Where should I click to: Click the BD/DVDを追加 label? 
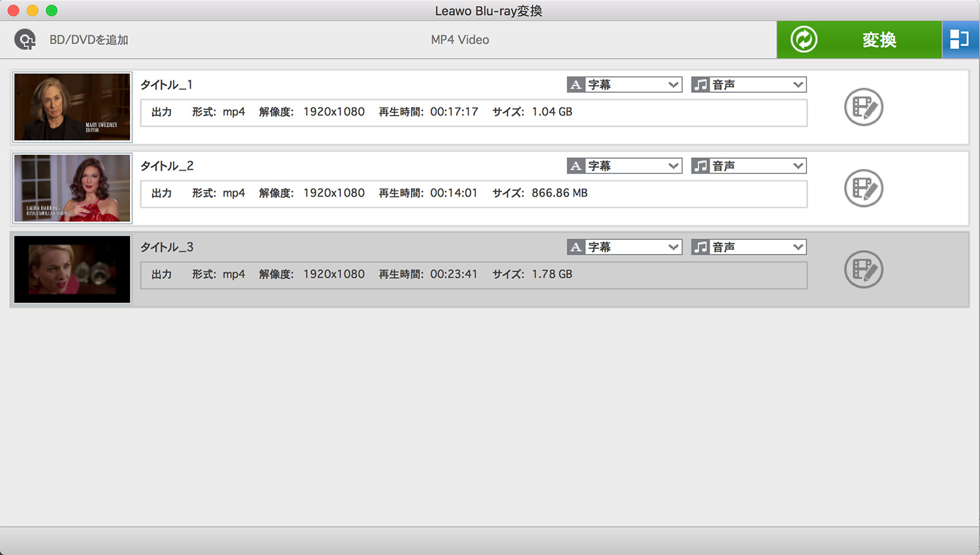pyautogui.click(x=89, y=40)
